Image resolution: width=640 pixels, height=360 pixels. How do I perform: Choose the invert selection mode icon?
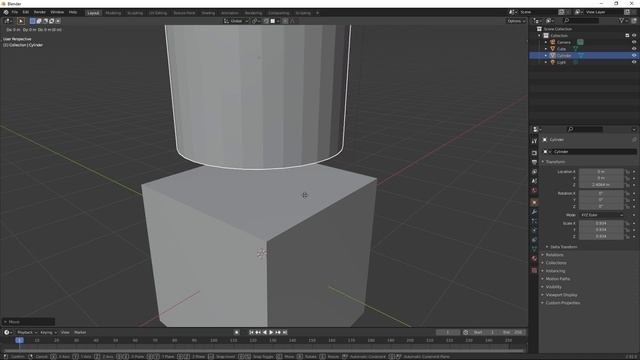click(x=51, y=21)
